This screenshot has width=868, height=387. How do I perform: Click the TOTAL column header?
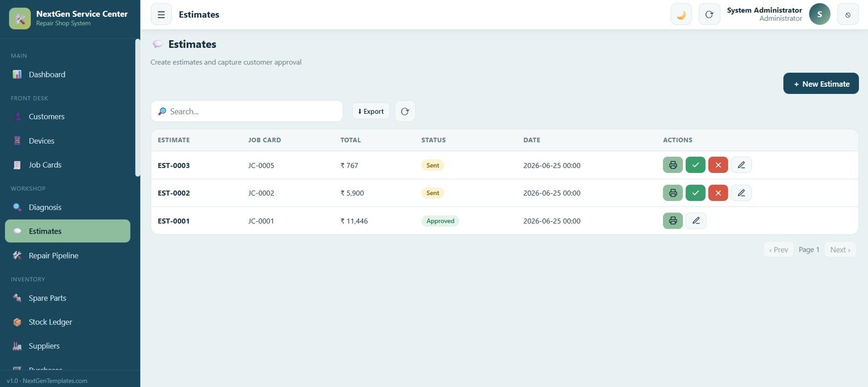[350, 140]
